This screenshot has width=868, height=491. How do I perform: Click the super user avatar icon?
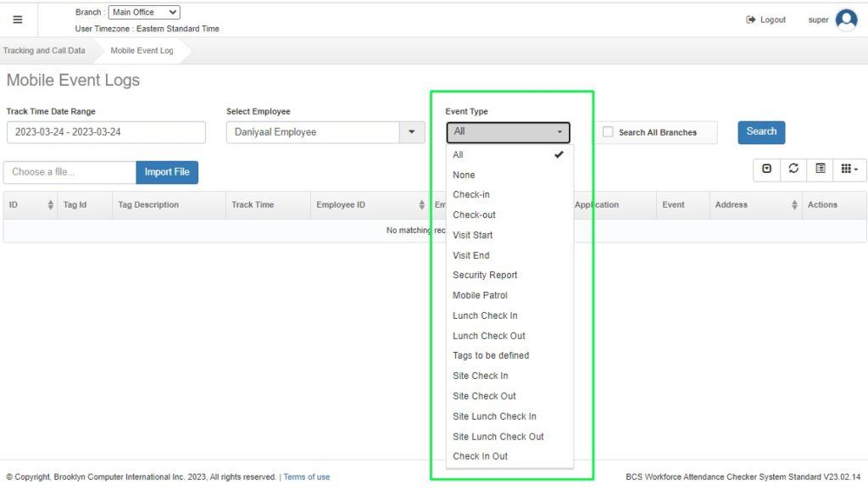coord(846,20)
